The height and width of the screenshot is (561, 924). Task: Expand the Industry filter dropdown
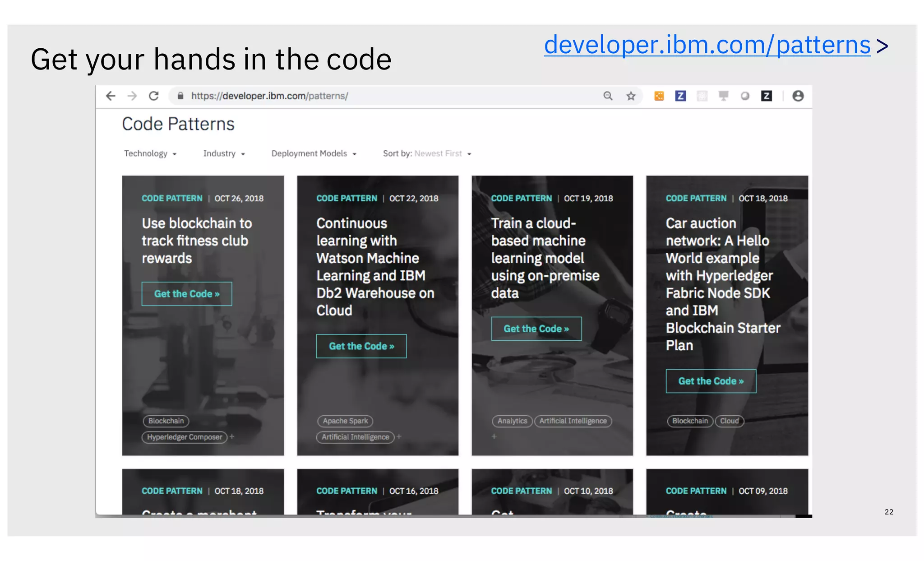point(224,153)
